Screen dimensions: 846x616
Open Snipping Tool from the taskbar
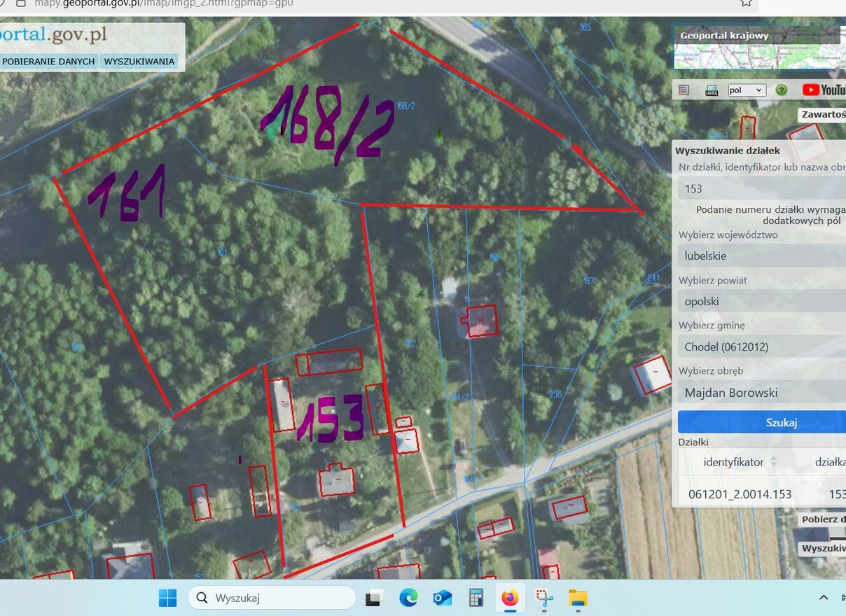point(544,598)
